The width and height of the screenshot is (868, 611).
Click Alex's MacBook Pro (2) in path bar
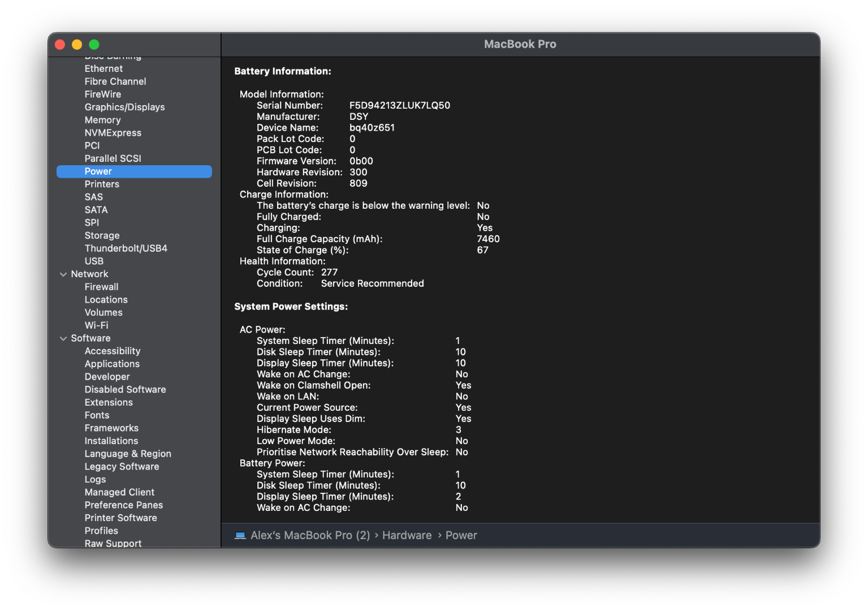[x=310, y=535]
